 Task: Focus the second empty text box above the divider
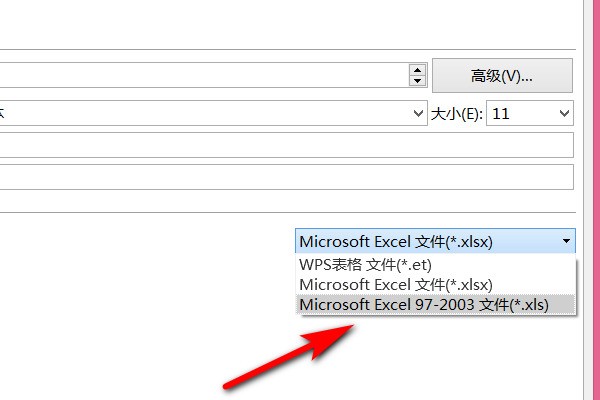(280, 178)
